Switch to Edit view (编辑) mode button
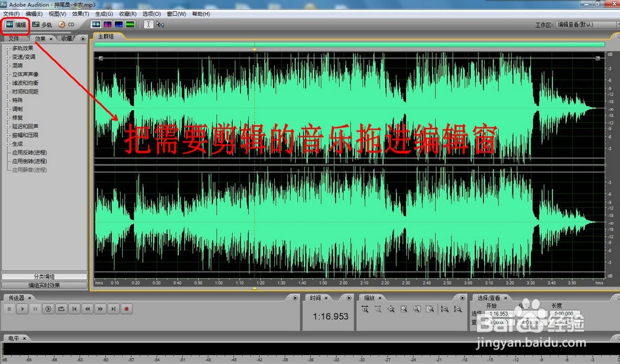This screenshot has height=364, width=620. pyautogui.click(x=16, y=24)
